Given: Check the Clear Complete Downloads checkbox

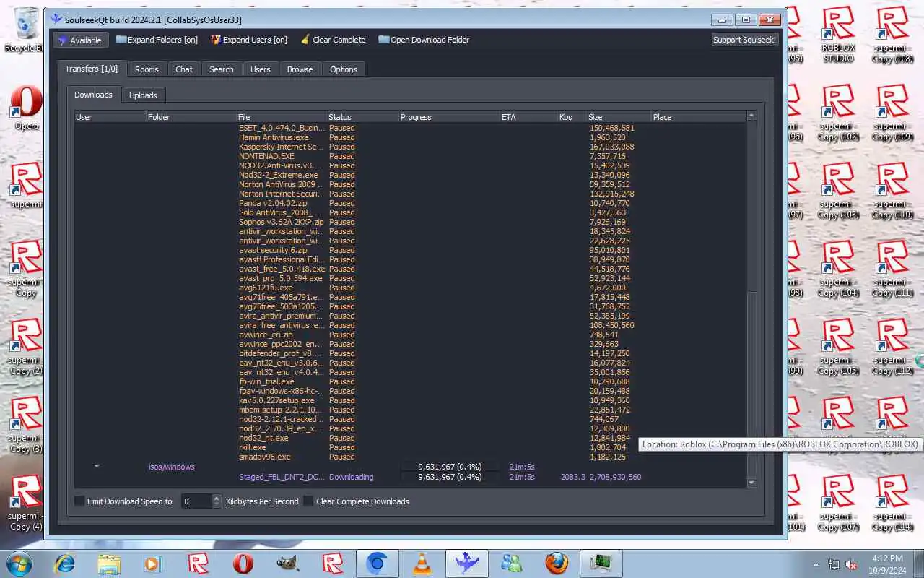Looking at the screenshot, I should 308,501.
